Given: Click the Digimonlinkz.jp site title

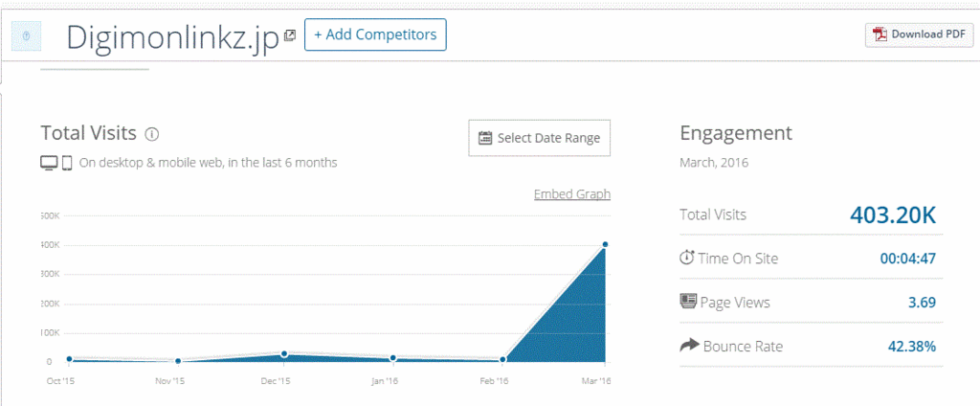Looking at the screenshot, I should click(x=172, y=39).
